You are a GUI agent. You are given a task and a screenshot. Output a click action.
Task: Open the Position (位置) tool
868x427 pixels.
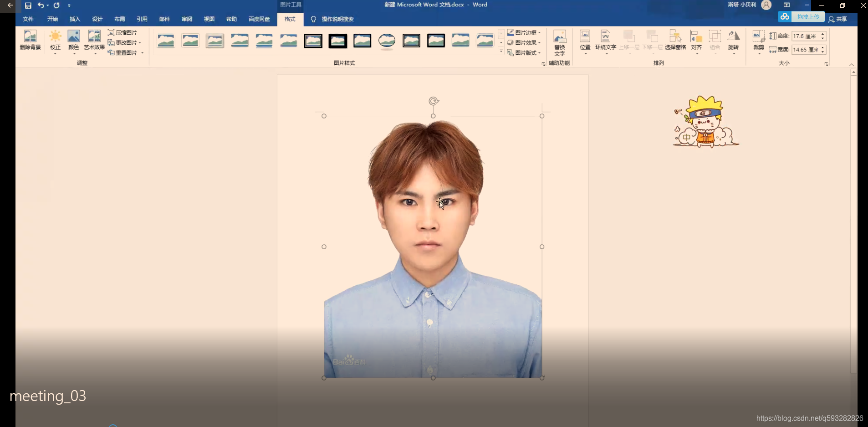tap(585, 41)
